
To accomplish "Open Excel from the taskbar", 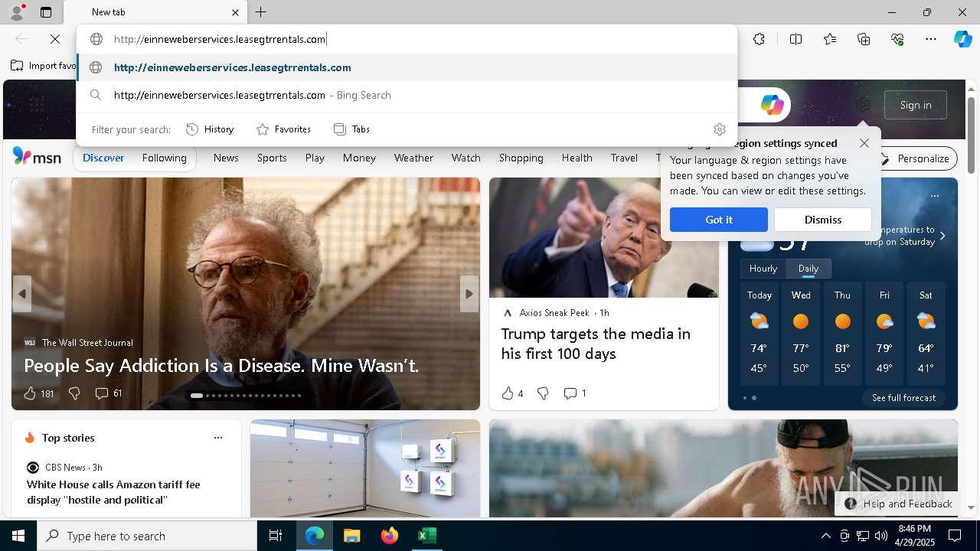I will click(426, 536).
